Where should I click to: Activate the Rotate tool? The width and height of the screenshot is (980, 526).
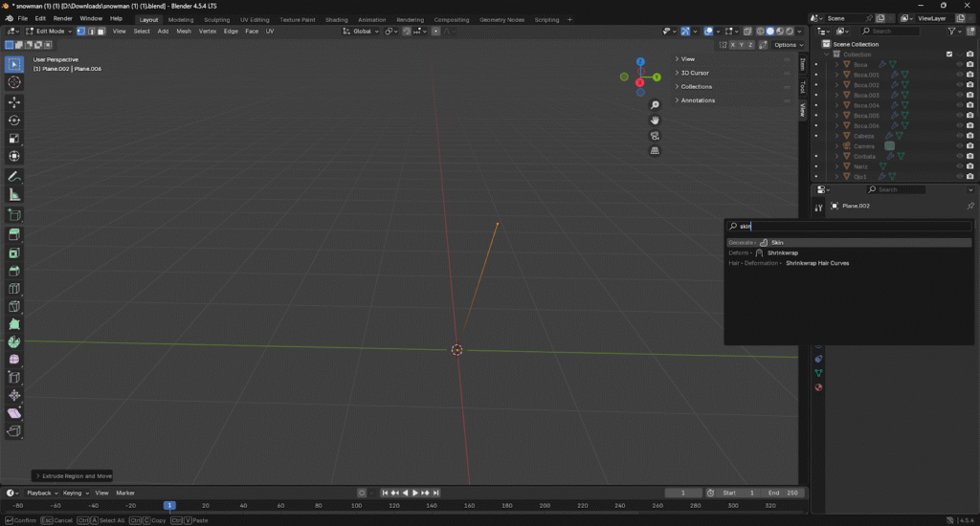[x=14, y=120]
